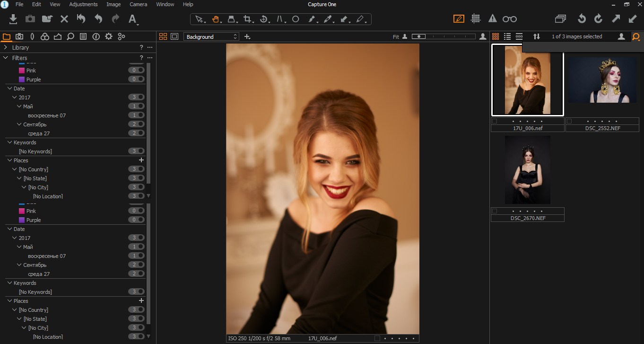
Task: Pick the White Balance eyedropper tool
Action: pos(328,19)
